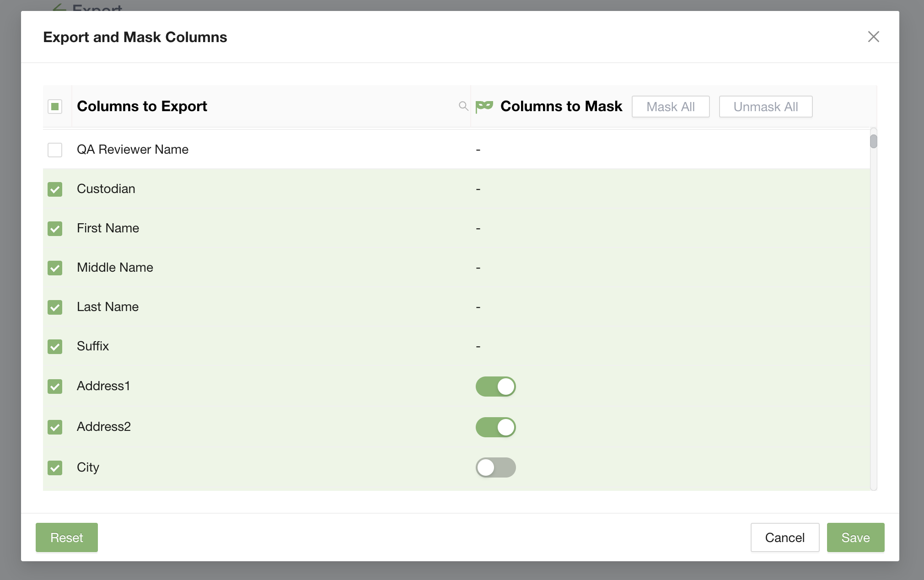Click the back arrow next to Export
The height and width of the screenshot is (580, 924).
click(x=59, y=7)
